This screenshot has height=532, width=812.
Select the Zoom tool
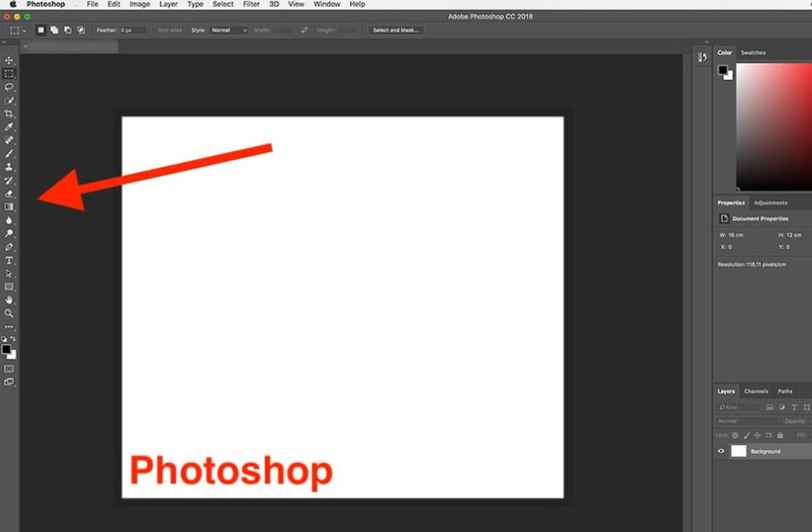pyautogui.click(x=9, y=314)
